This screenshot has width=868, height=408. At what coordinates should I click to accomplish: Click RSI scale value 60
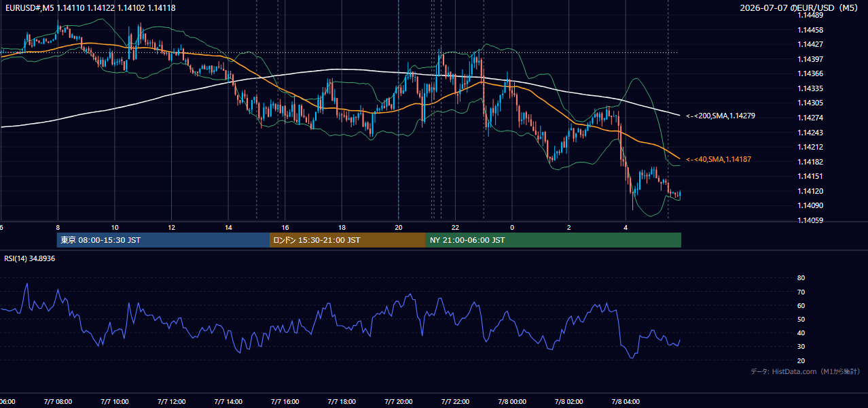tap(801, 305)
